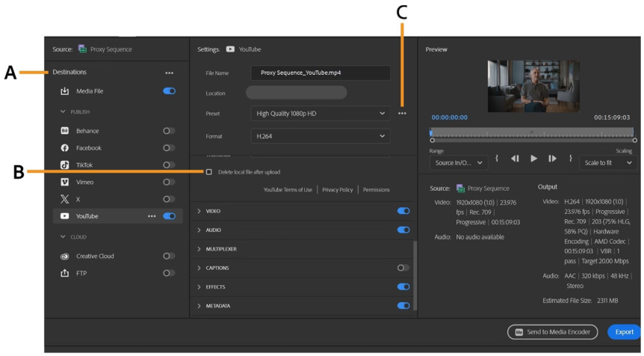Expand the MULTIPLEXER settings section
Screen dimensions: 644x356
199,249
